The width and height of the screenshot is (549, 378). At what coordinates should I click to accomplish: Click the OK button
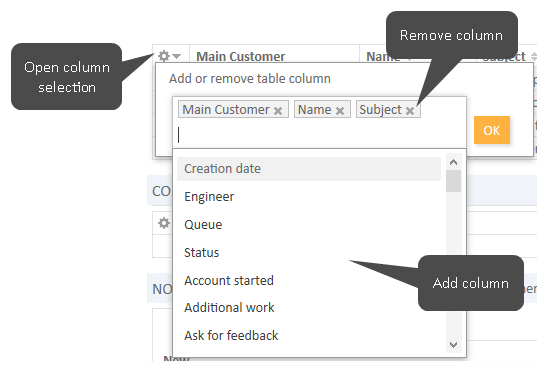pyautogui.click(x=492, y=130)
